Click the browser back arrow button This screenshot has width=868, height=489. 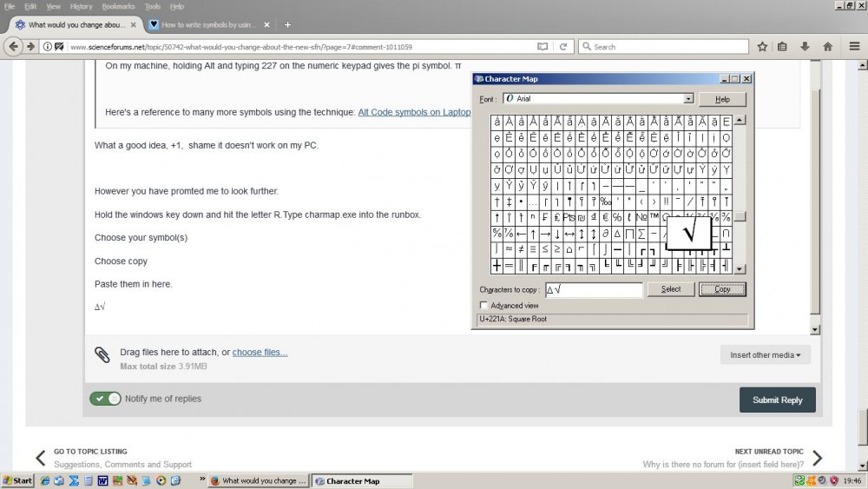13,46
